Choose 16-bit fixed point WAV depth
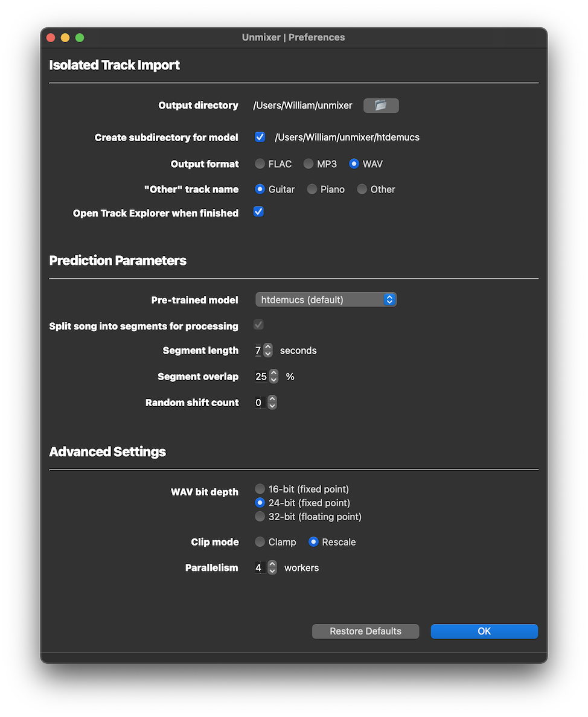 pyautogui.click(x=260, y=489)
